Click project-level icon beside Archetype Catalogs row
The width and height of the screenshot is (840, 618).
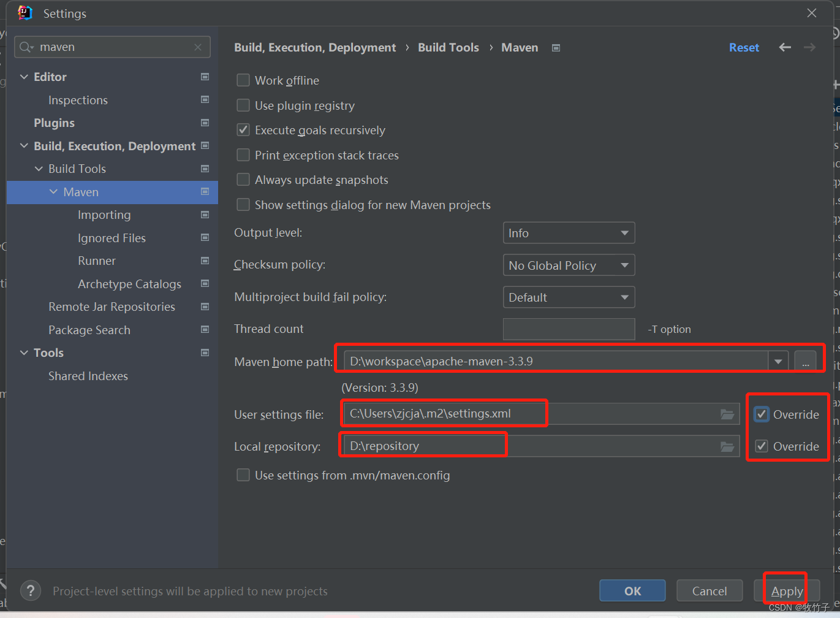205,283
